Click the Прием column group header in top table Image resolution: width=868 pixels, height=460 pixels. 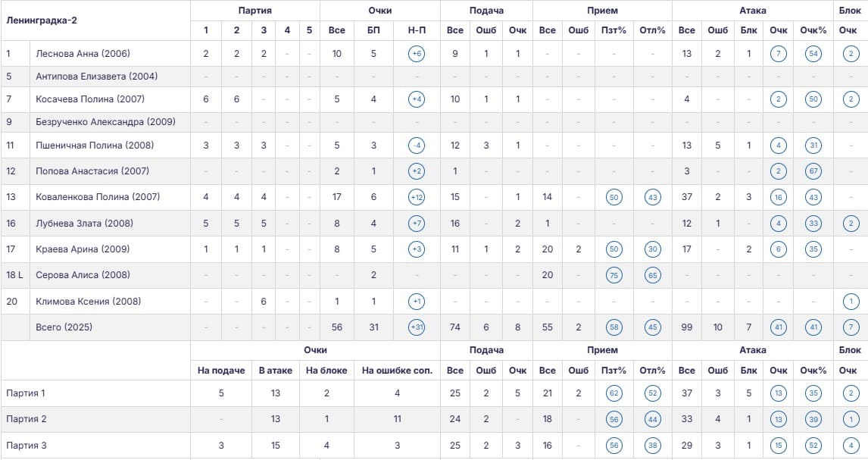pyautogui.click(x=602, y=11)
